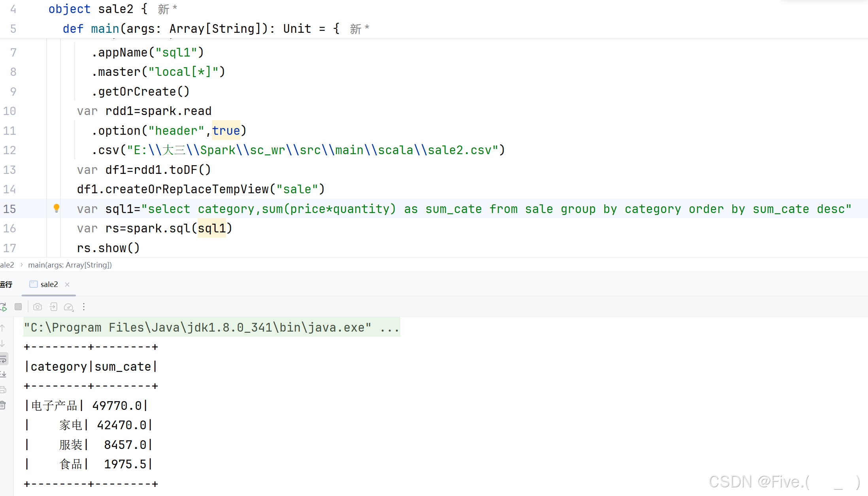Open the three-dot more actions menu
Viewport: 868px width, 496px height.
pyautogui.click(x=84, y=307)
